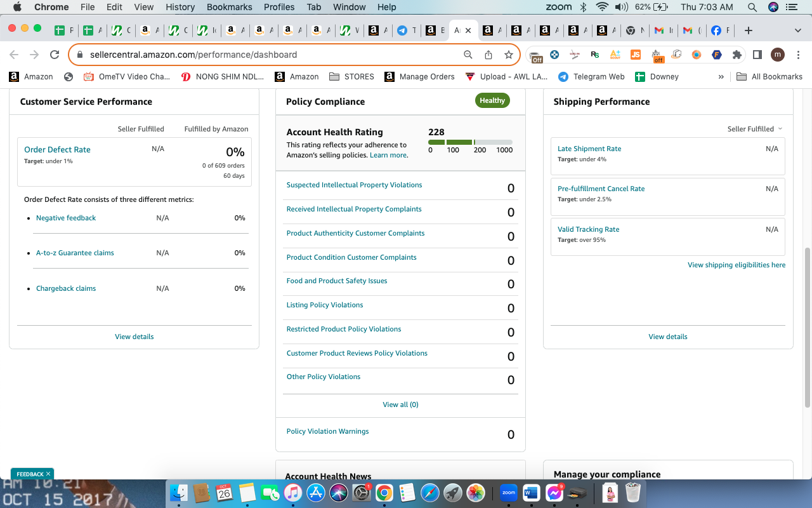This screenshot has width=812, height=508.
Task: Reload the Seller Central page
Action: pos(55,55)
